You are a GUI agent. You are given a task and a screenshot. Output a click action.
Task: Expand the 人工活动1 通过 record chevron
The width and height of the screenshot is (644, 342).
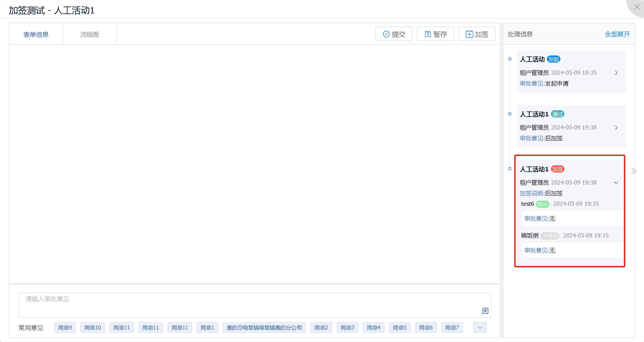tap(616, 128)
